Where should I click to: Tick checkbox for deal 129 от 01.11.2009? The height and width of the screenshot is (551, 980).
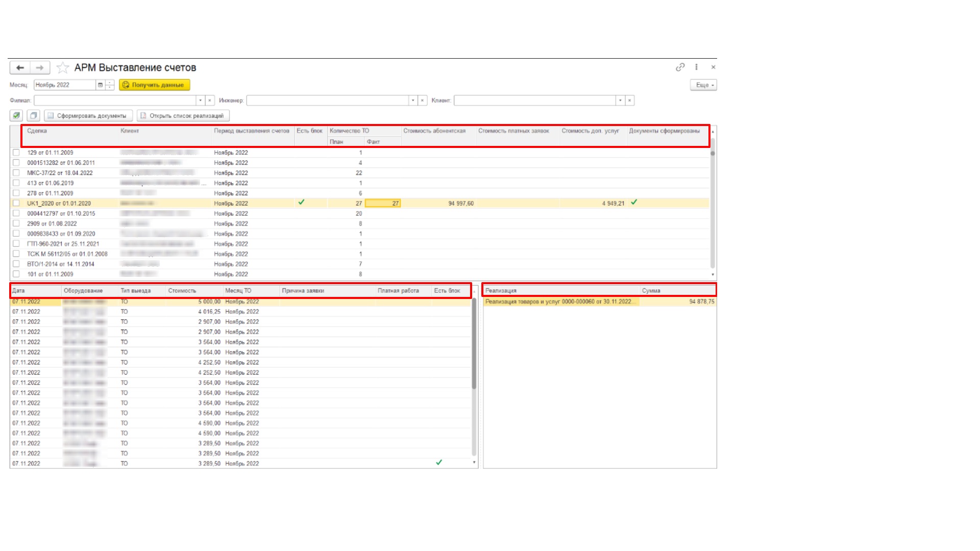(x=16, y=153)
